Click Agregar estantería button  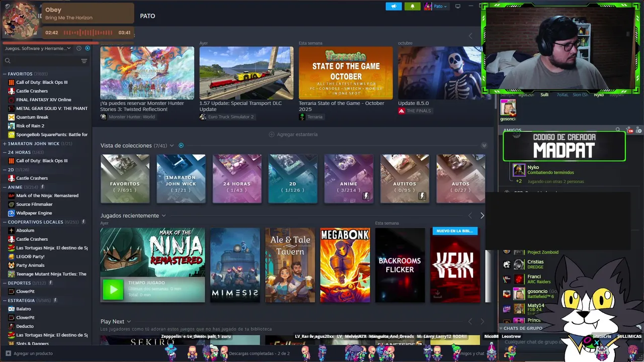click(293, 134)
